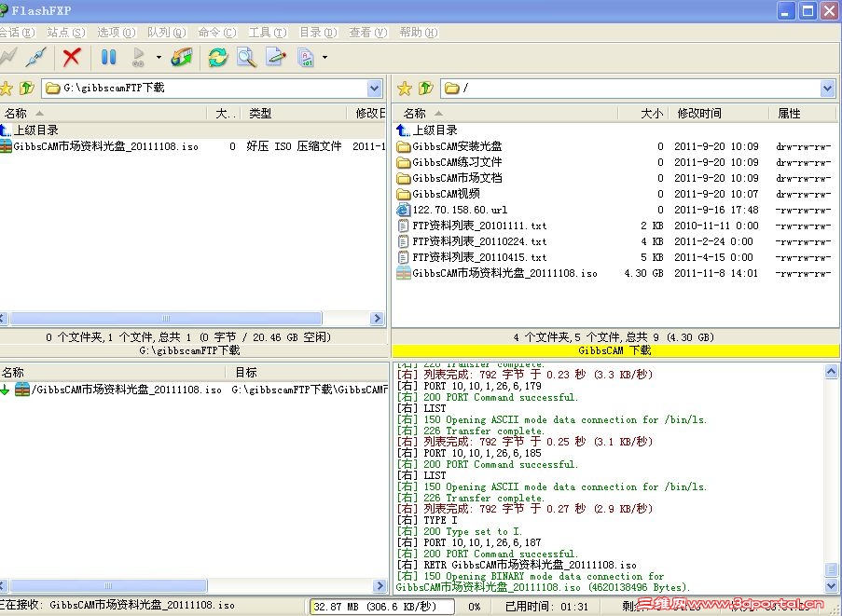
Task: Click the right pane favorites star icon
Action: [x=405, y=88]
